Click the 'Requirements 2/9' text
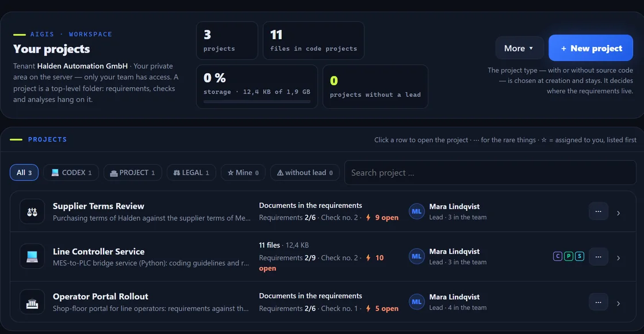 coord(287,258)
